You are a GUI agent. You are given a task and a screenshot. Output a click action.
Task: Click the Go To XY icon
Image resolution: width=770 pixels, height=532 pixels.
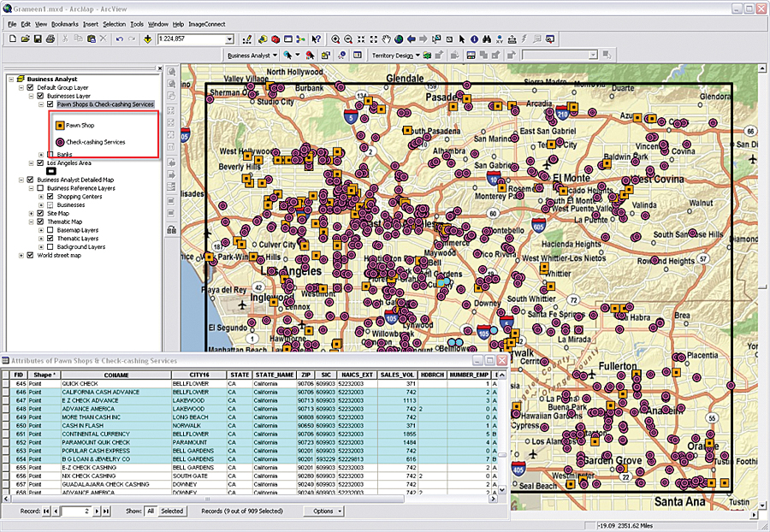pyautogui.click(x=500, y=38)
